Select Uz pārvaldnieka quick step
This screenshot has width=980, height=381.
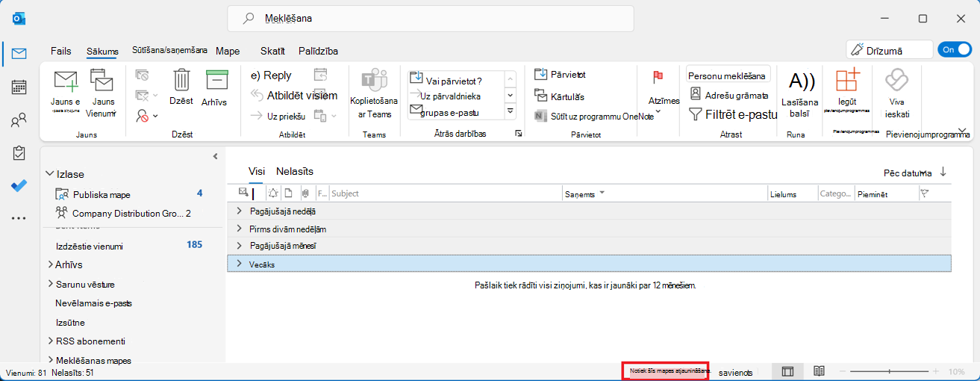(446, 96)
